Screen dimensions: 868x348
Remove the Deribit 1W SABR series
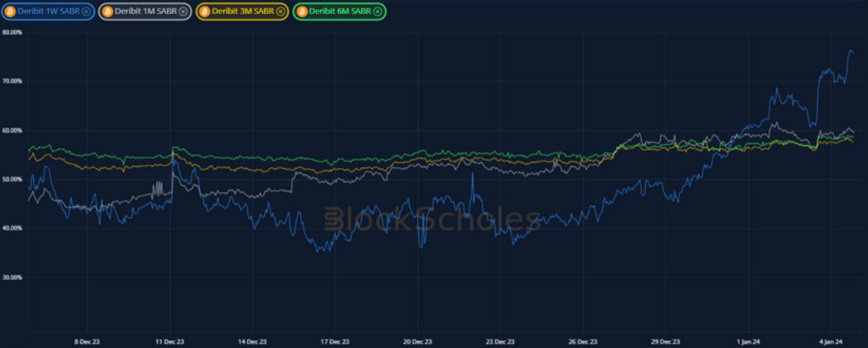pyautogui.click(x=86, y=12)
